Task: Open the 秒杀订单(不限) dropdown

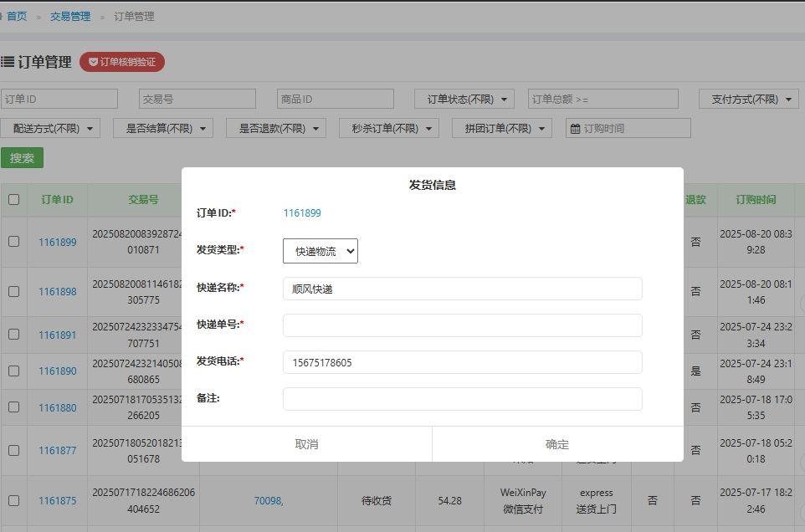Action: coord(389,128)
